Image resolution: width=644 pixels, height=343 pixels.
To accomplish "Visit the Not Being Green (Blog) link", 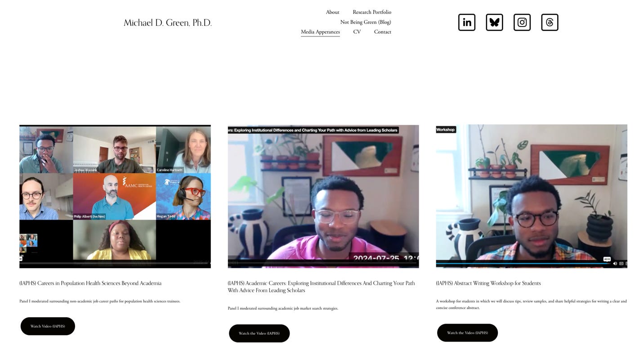I will (366, 22).
